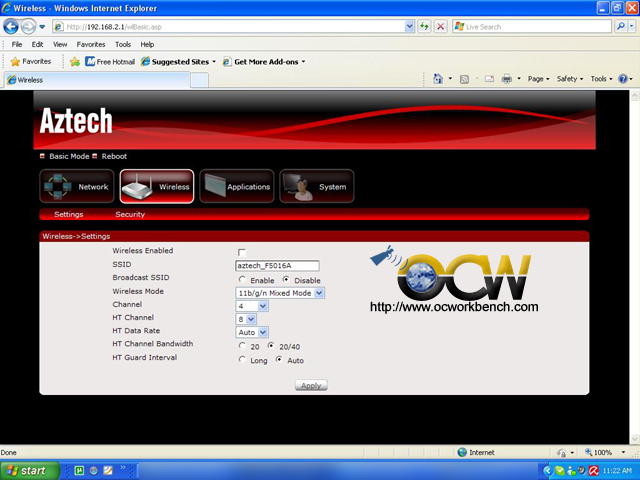Open a new blank browser tab
Viewport: 640px width, 480px height.
199,80
